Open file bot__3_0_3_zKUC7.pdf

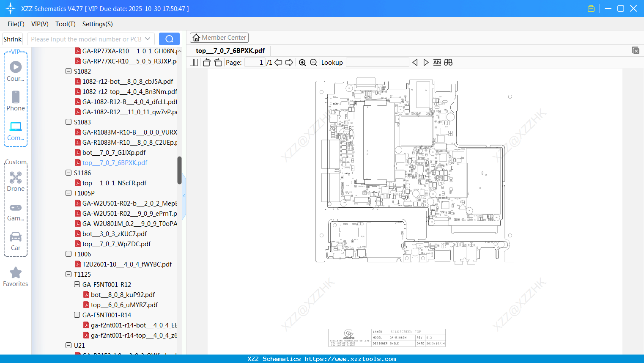(x=115, y=234)
